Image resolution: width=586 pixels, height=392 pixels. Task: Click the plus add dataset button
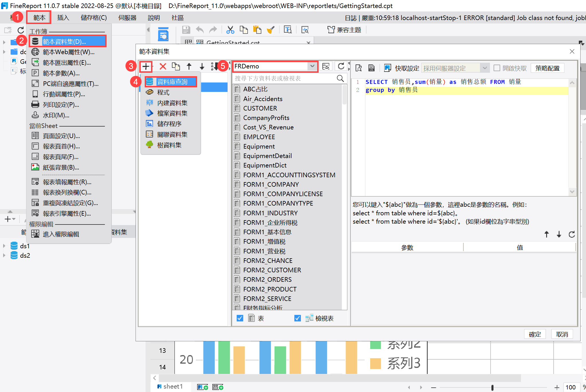coord(146,66)
